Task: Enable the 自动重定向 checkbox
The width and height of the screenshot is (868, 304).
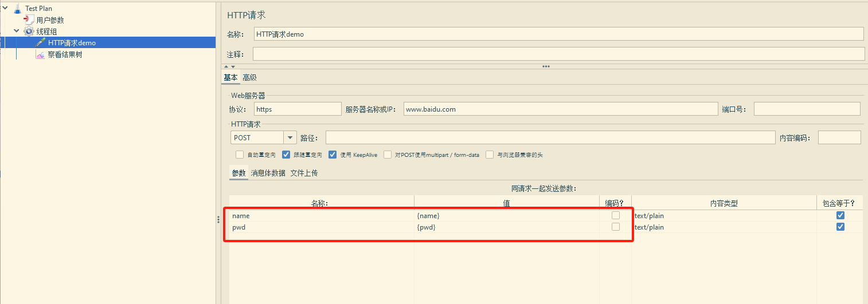Action: coord(240,155)
